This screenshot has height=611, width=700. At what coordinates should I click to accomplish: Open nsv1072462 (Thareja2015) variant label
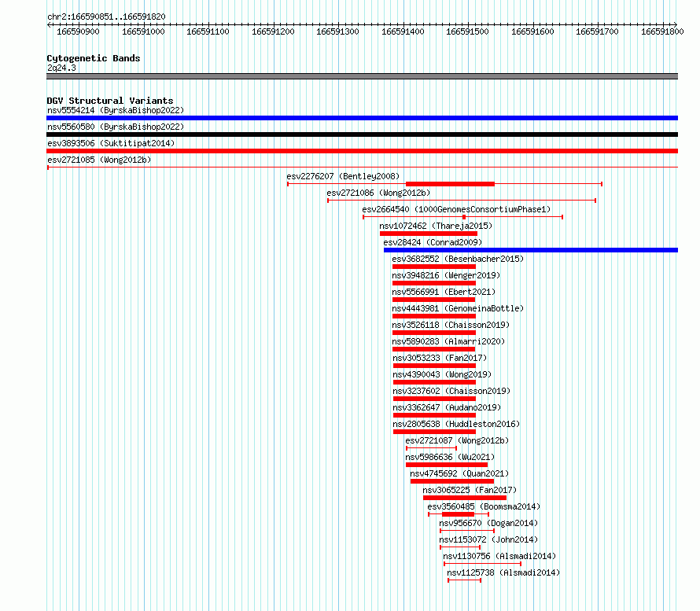coord(436,226)
